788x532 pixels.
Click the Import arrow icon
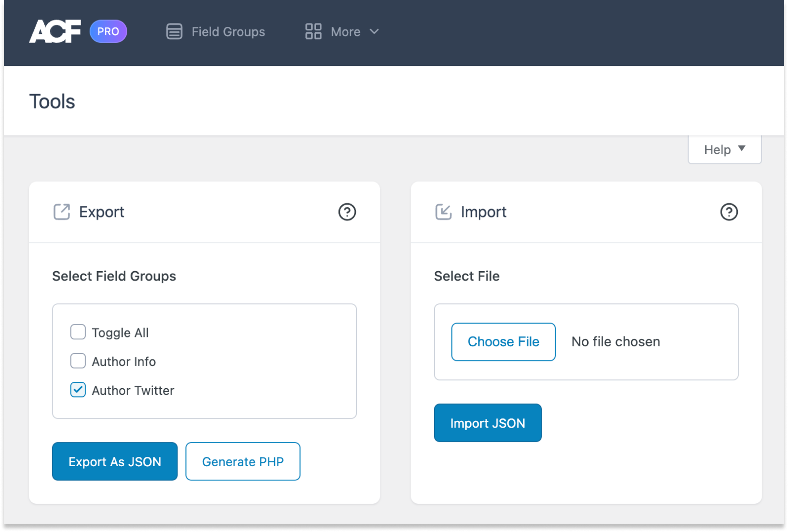pyautogui.click(x=443, y=212)
